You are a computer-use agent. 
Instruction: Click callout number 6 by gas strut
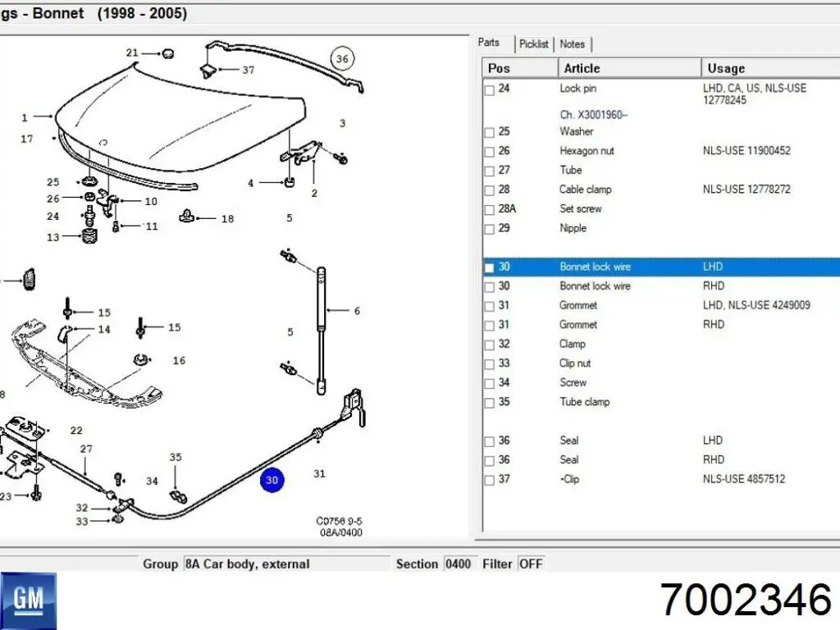click(x=357, y=311)
